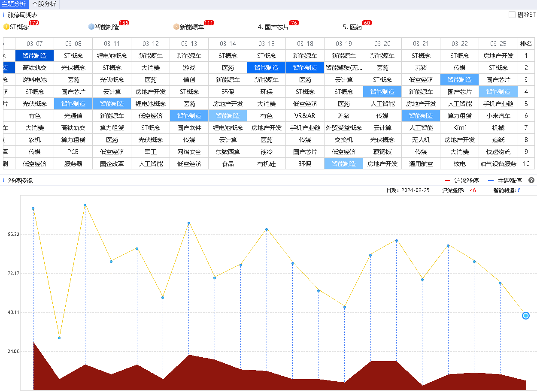Click the 沪深涨停 value 46
537x392 pixels.
(x=473, y=190)
